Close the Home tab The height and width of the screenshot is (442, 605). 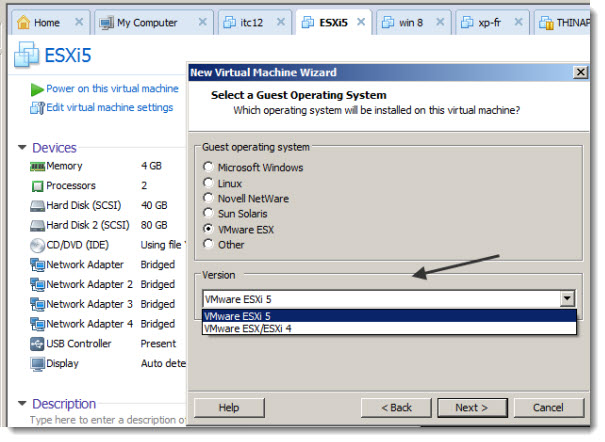coord(79,22)
